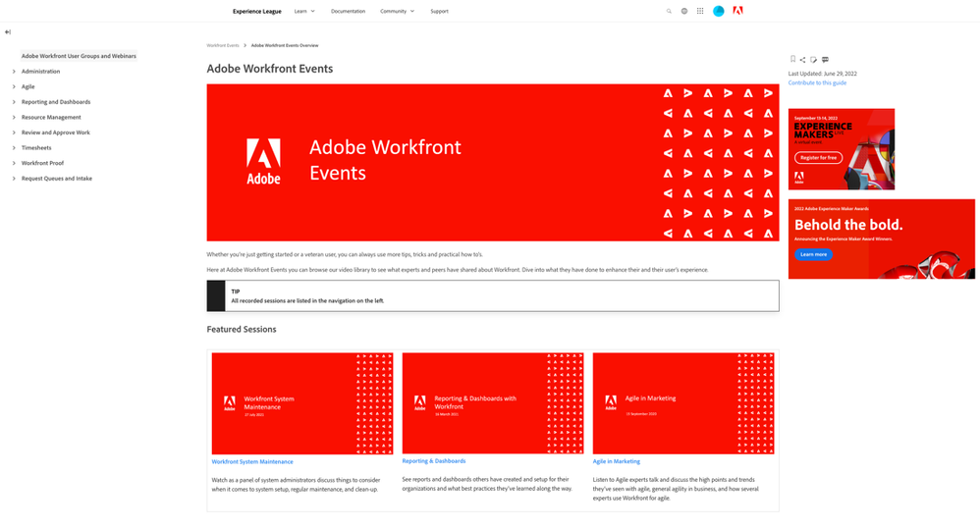
Task: Open the Workfront System Maintenance thumbnail
Action: click(302, 403)
